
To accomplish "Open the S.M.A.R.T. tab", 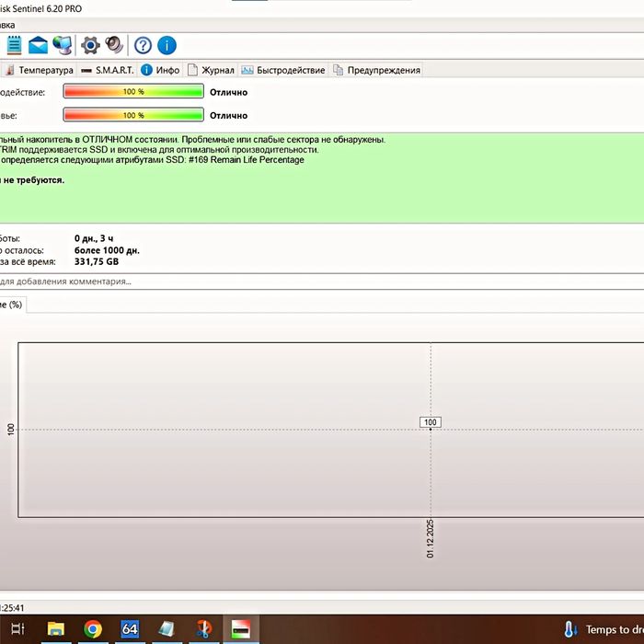I will tap(108, 70).
